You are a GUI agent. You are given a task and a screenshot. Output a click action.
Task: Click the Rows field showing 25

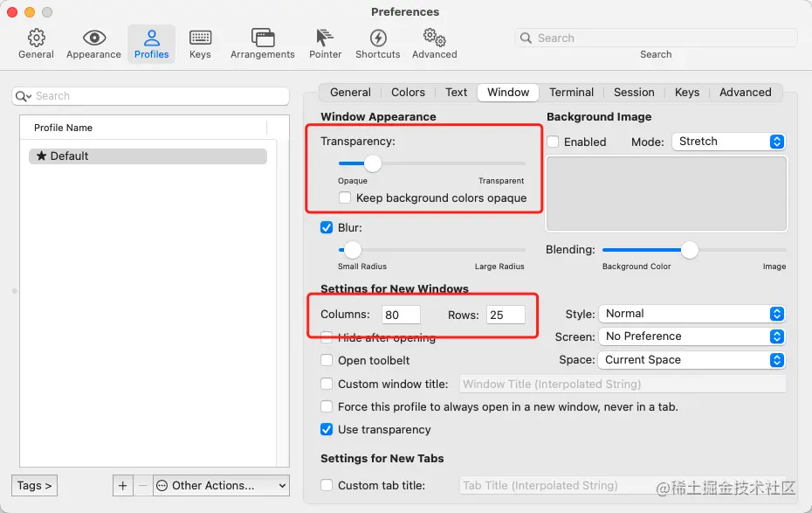[x=506, y=315]
